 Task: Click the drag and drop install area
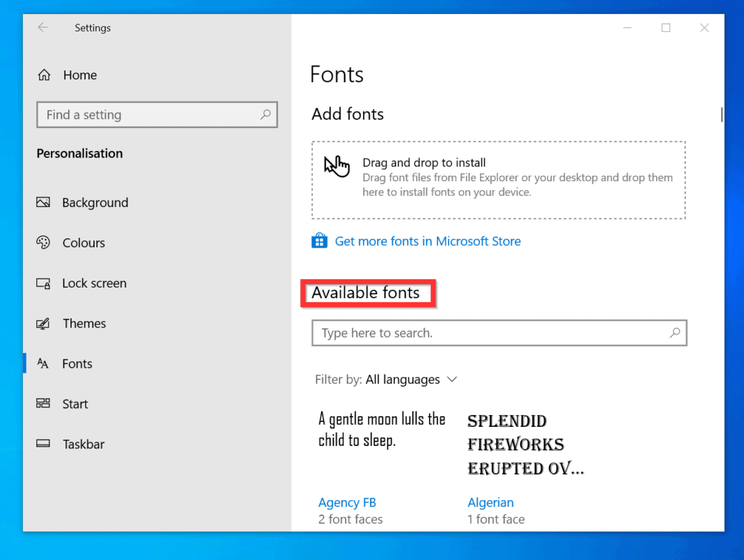tap(499, 180)
